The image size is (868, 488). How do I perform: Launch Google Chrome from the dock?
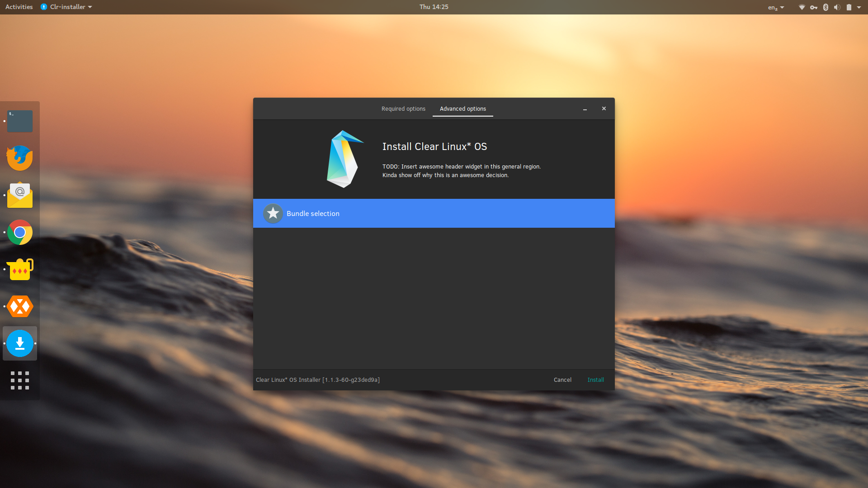click(x=20, y=232)
